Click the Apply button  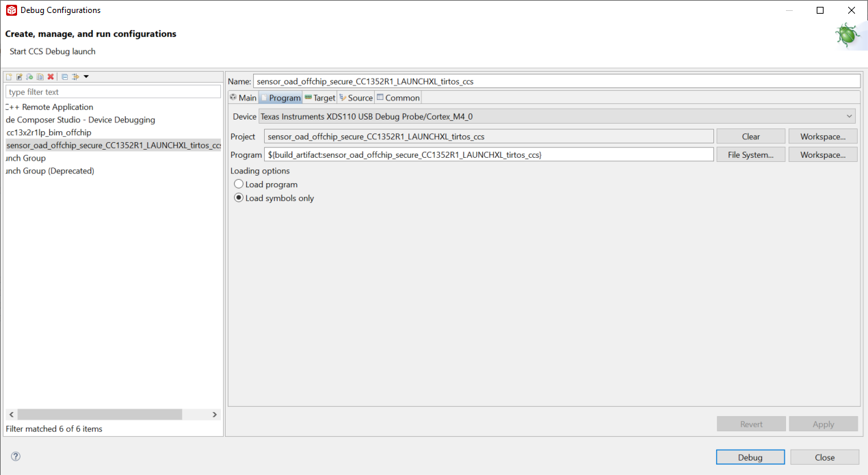pyautogui.click(x=823, y=424)
